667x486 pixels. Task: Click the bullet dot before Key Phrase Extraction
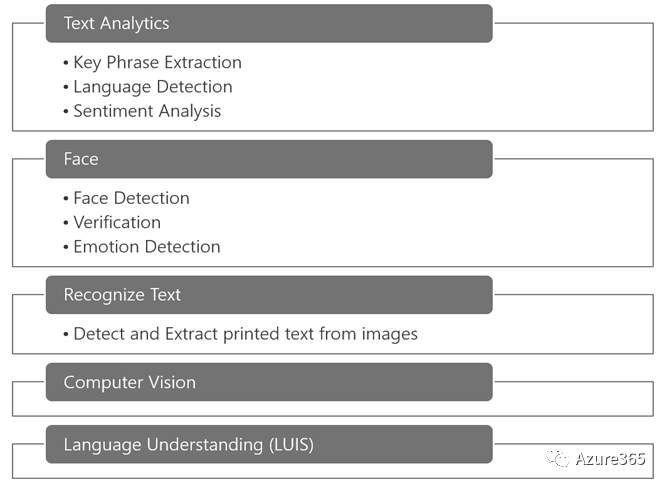click(66, 63)
